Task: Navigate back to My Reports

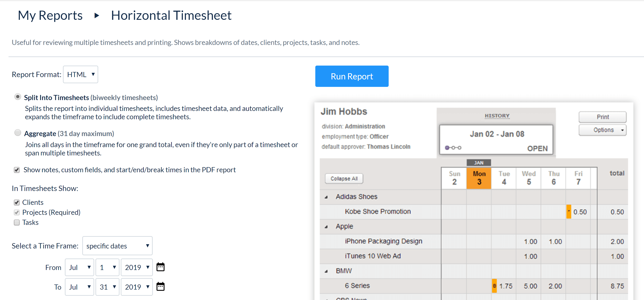Action: point(50,15)
